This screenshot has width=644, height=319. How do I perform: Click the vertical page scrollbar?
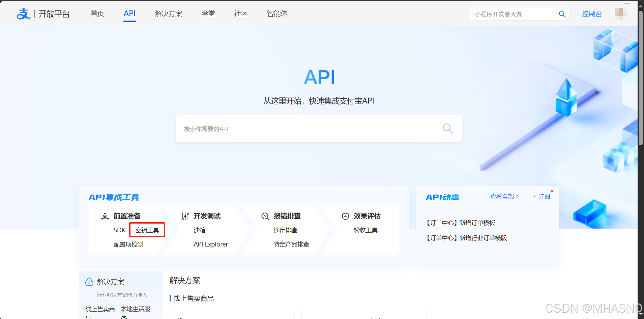click(641, 78)
